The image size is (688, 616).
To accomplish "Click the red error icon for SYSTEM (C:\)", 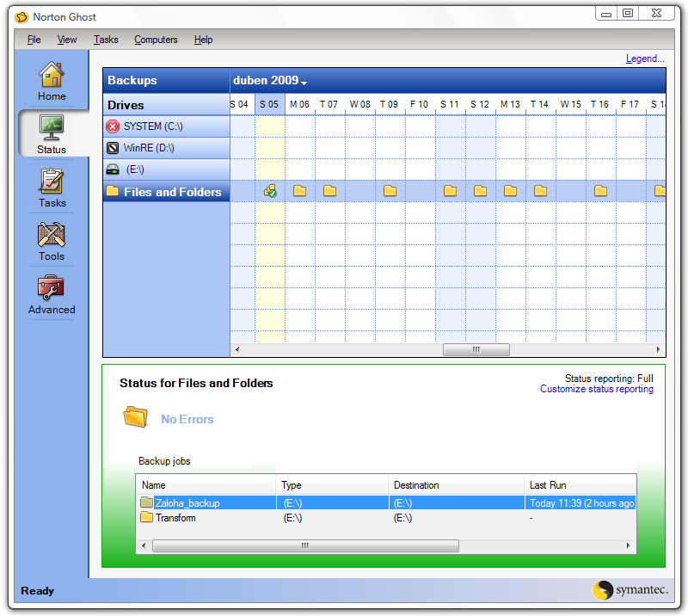I will [113, 126].
